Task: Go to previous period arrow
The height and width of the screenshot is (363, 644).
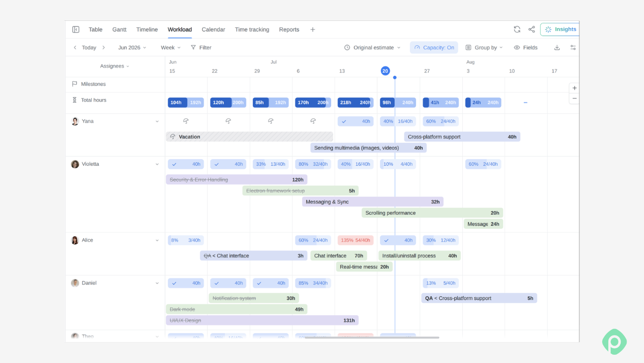Action: (75, 47)
